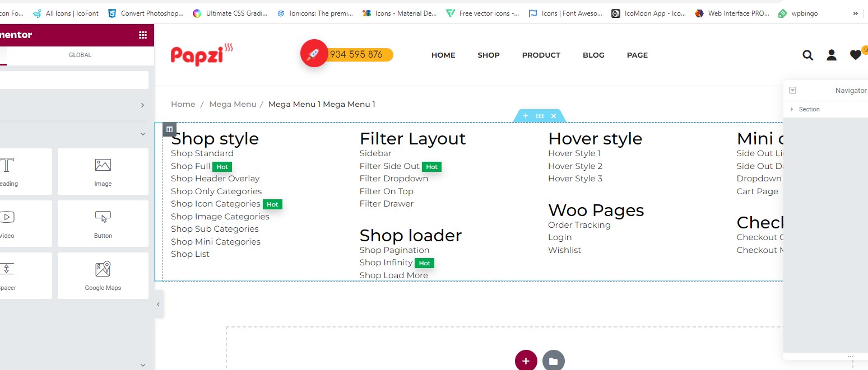Toggle the Navigator dock icon
The width and height of the screenshot is (868, 370).
[792, 91]
